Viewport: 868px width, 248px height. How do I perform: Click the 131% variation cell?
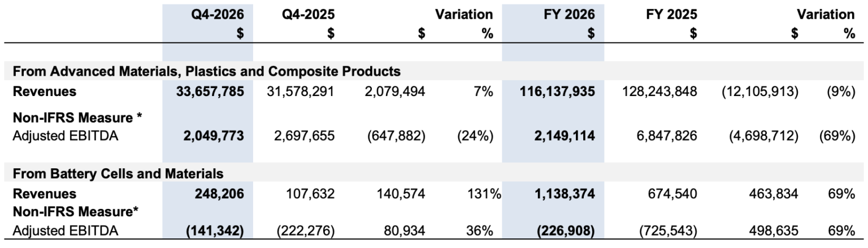[x=486, y=194]
